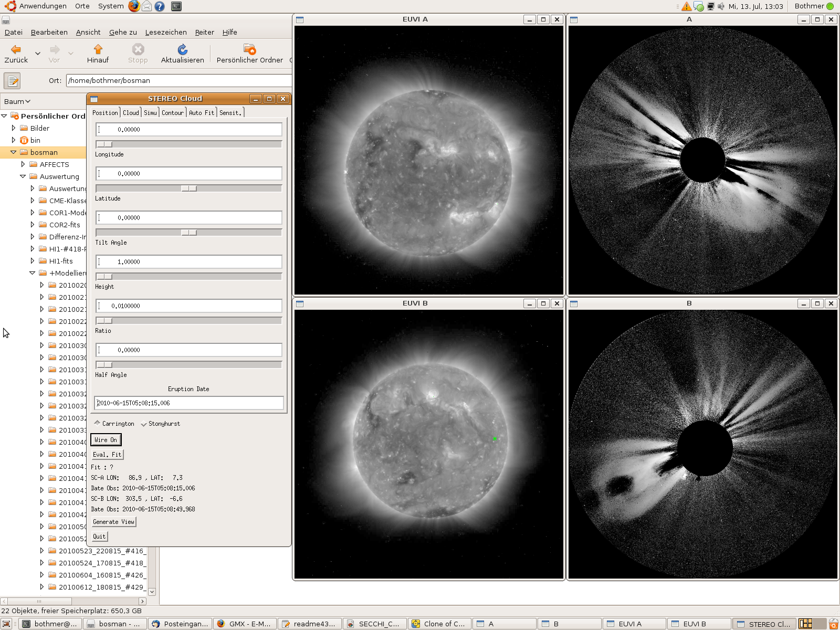
Task: Expand the AFFECTS folder
Action: (x=23, y=164)
